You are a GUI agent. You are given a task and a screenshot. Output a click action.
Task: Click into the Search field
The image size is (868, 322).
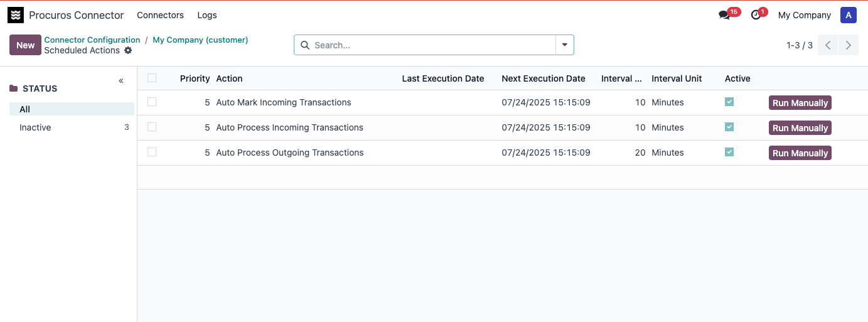(433, 45)
